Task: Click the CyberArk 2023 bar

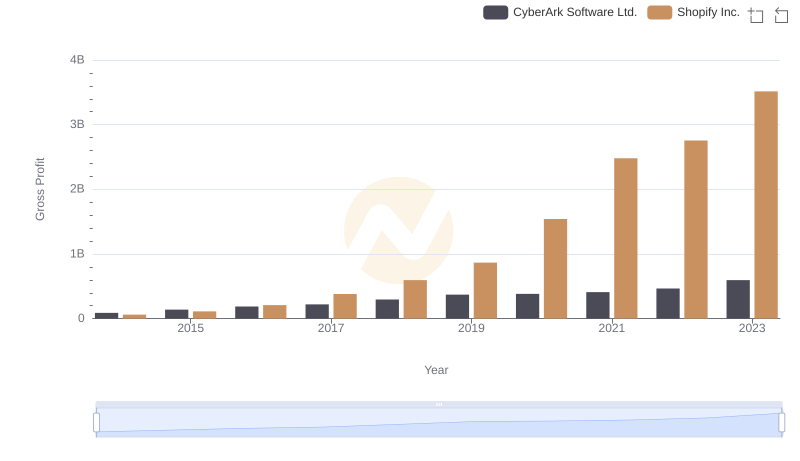Action: tap(738, 299)
